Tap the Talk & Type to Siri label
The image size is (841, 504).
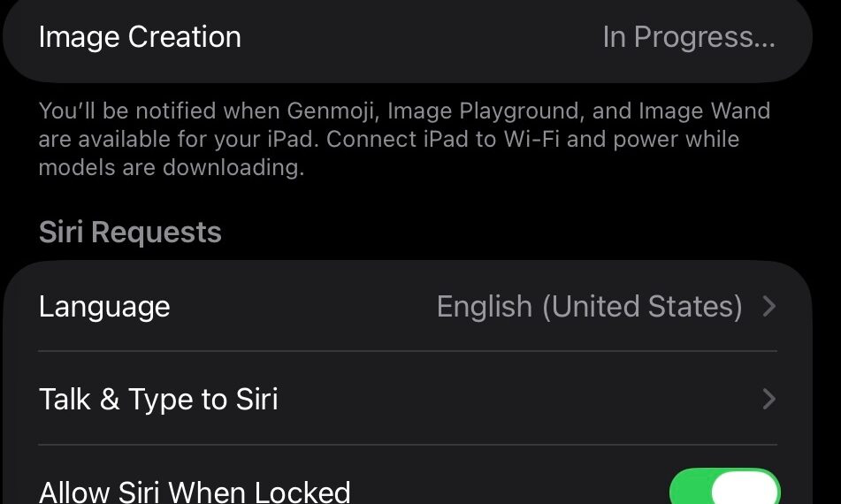point(158,400)
